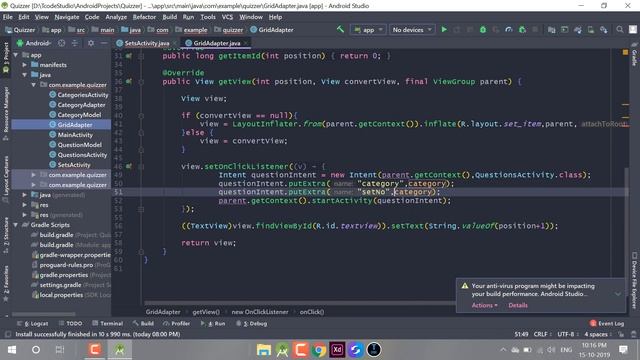This screenshot has height=360, width=640.
Task: Open the SDK Manager icon
Action: point(604,29)
